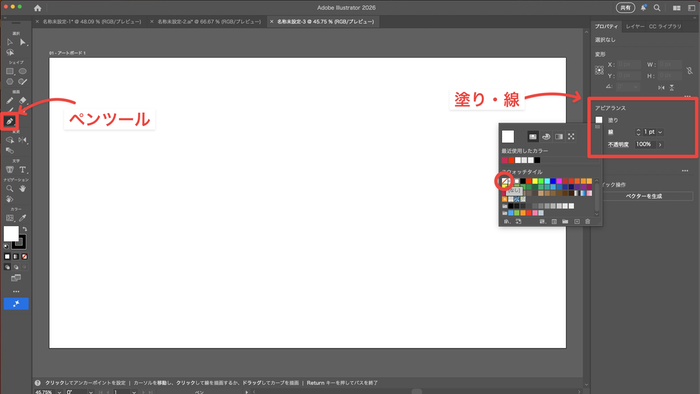Show more Transform options three dots

687,95
